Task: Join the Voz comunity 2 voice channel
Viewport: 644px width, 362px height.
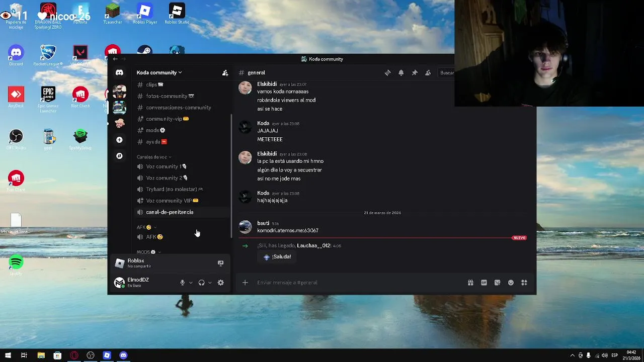Action: (182, 177)
